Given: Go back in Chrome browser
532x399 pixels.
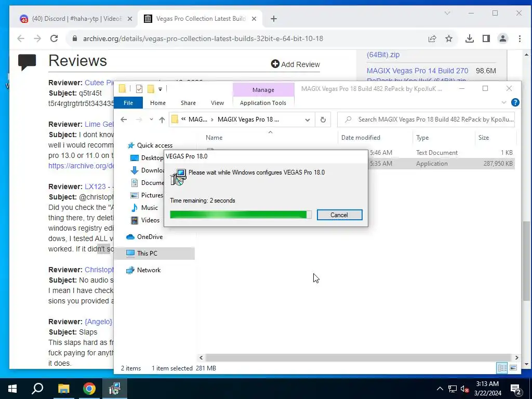Looking at the screenshot, I should coord(21,38).
